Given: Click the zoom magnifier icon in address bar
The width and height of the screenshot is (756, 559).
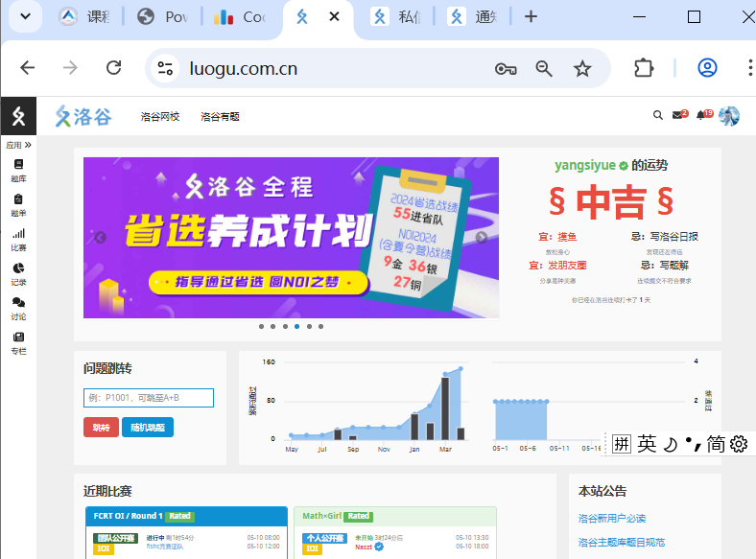Looking at the screenshot, I should tap(544, 69).
